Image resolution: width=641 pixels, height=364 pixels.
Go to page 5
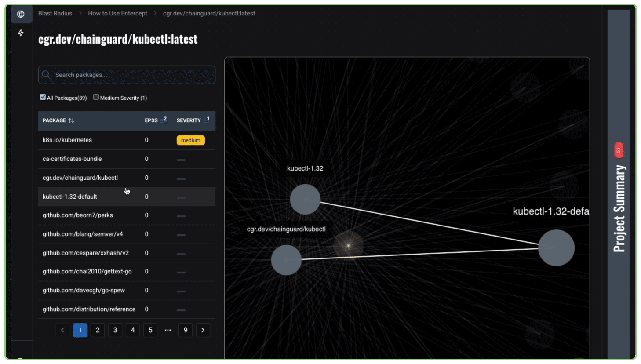click(x=150, y=330)
